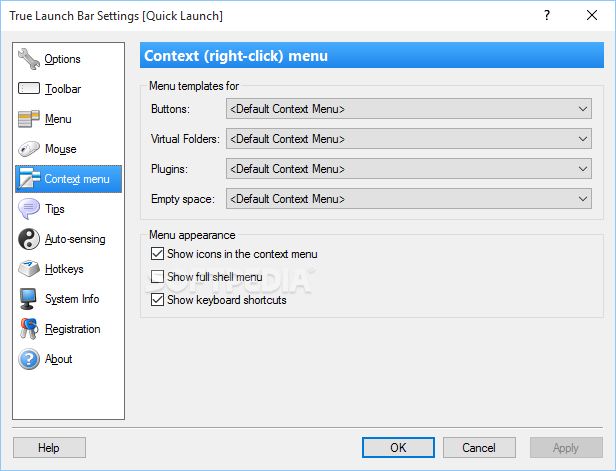The width and height of the screenshot is (616, 471).
Task: Open the System Info label
Action: pyautogui.click(x=72, y=299)
